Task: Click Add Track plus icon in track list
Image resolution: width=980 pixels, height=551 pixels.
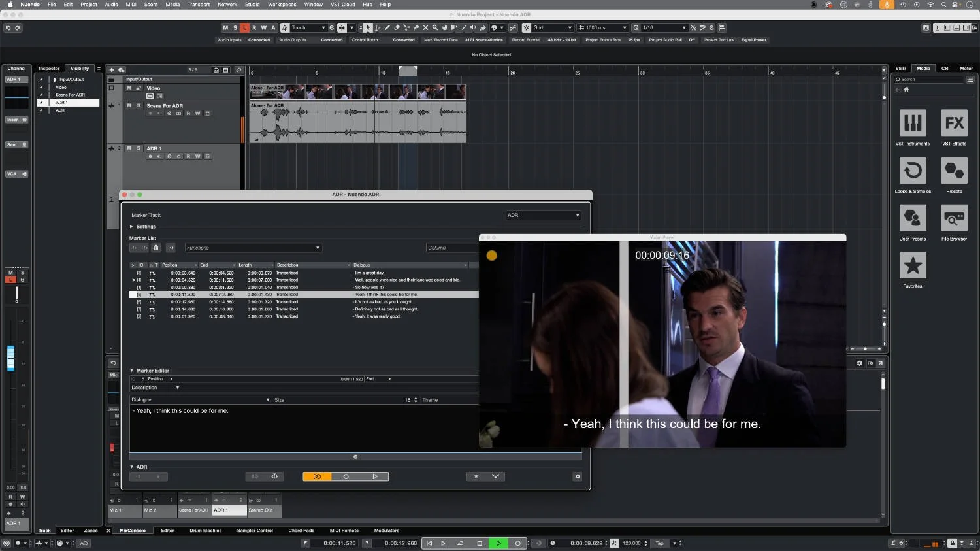Action: [x=112, y=70]
